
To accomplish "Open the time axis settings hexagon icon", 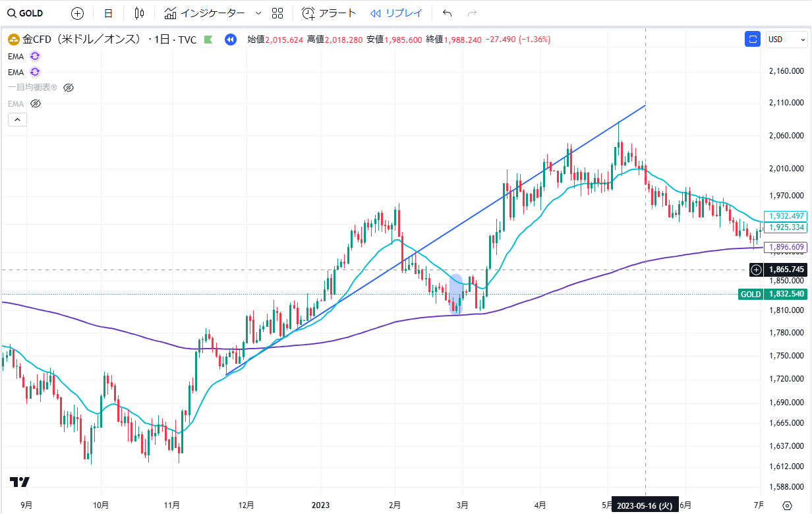I will (786, 505).
